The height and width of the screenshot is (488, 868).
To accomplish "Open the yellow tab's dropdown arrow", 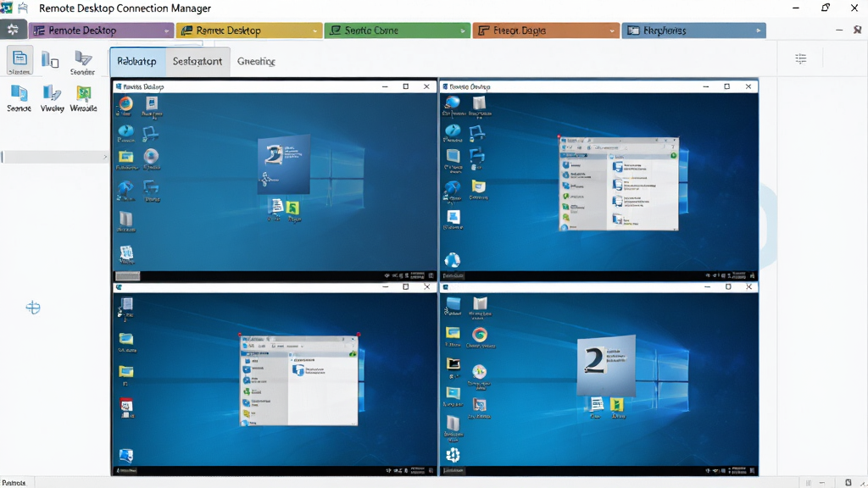I will click(315, 31).
